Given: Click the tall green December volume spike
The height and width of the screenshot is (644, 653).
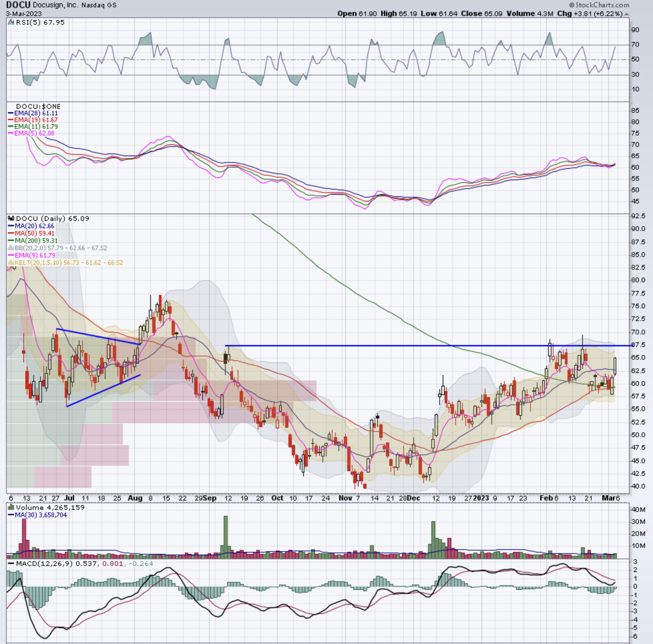Looking at the screenshot, I should click(433, 540).
